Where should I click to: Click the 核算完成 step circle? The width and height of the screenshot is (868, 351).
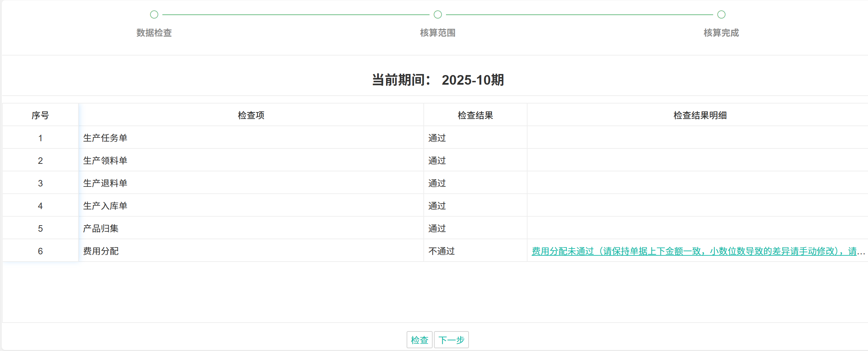(721, 14)
